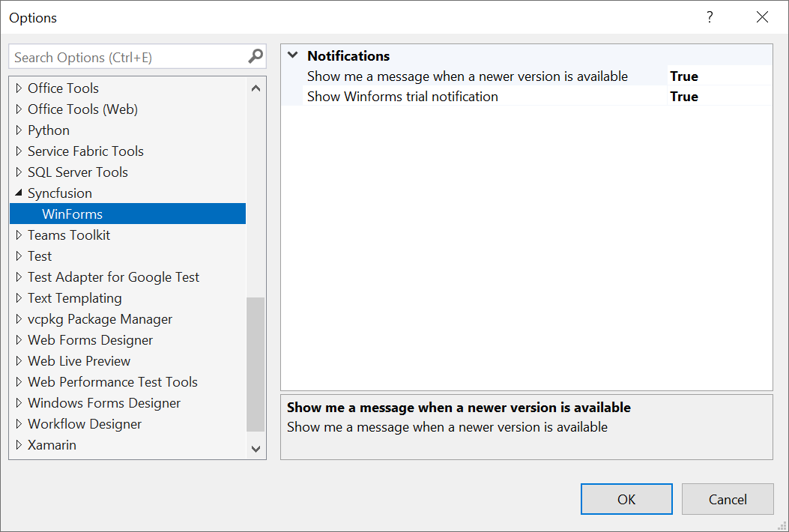This screenshot has height=532, width=789.
Task: Select the Show Winforms trial notification row
Action: click(x=402, y=97)
